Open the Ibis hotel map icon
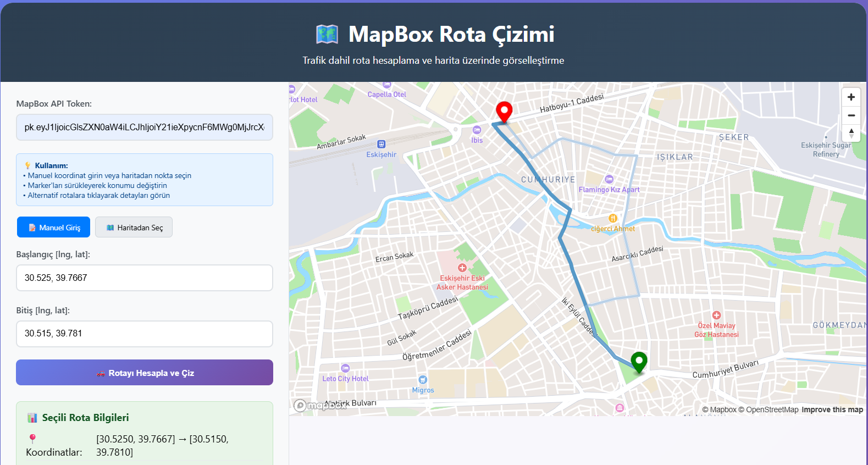The height and width of the screenshot is (465, 868). coord(477,130)
